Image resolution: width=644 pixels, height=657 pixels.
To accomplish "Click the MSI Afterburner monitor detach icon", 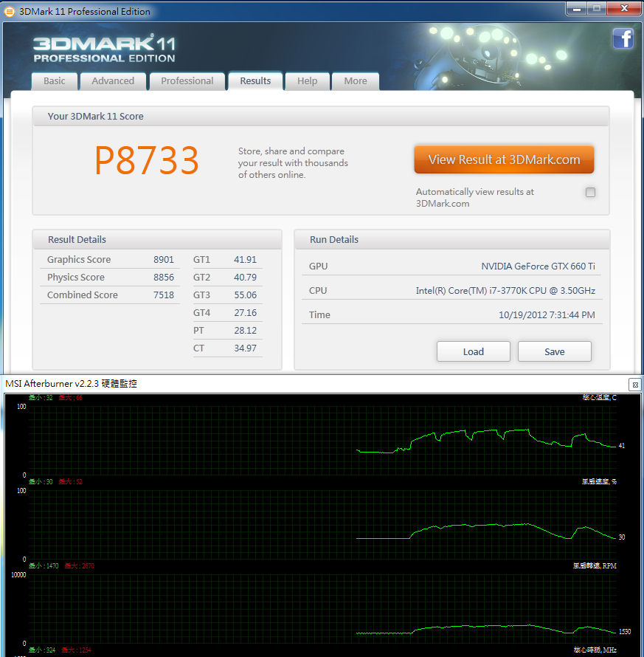I will [635, 385].
